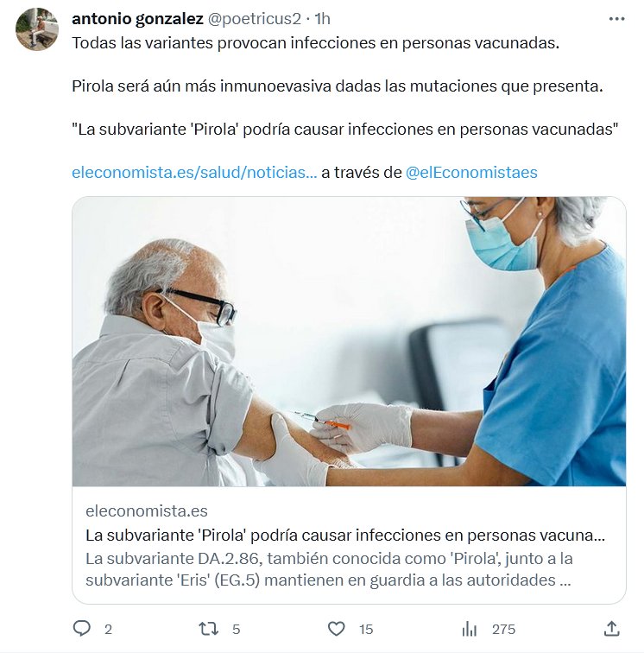
Task: Open antonio gonzalez profile avatar
Action: [x=37, y=29]
